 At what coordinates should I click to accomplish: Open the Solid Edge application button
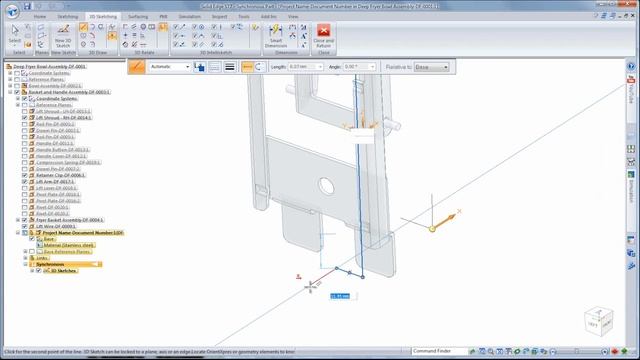click(x=13, y=11)
